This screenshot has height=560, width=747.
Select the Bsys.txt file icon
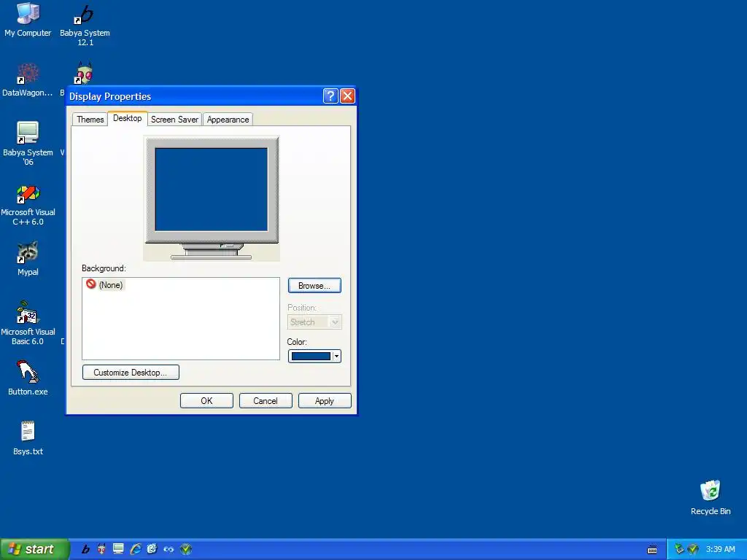point(28,438)
